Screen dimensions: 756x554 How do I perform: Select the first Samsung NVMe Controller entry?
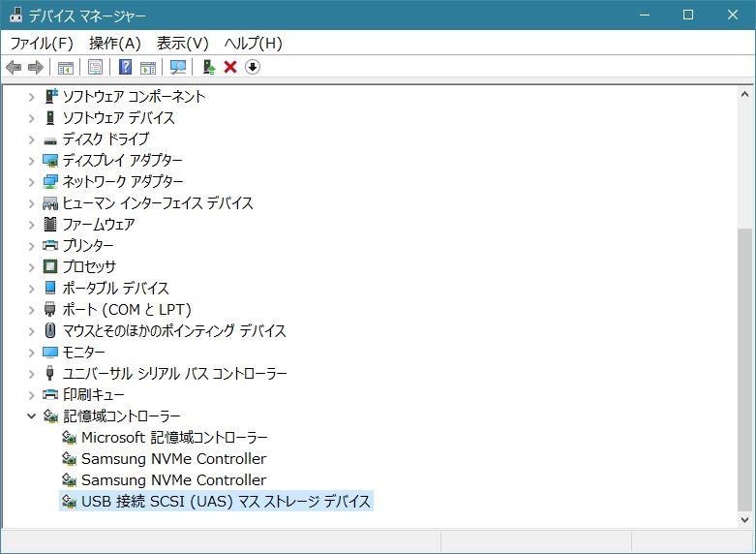pos(173,458)
